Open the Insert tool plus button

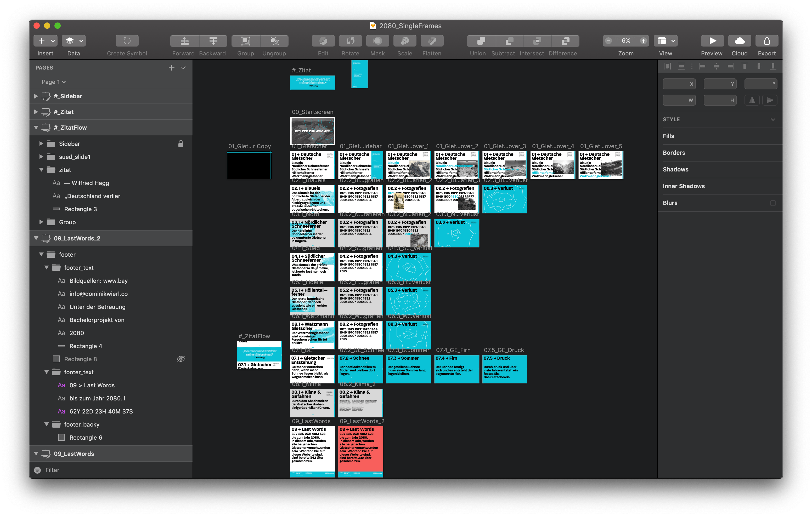pyautogui.click(x=41, y=41)
